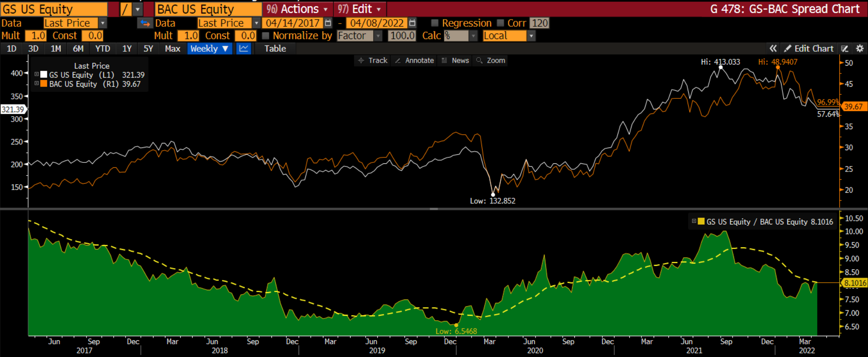Click the 39.67 right axis price tag

(x=854, y=107)
